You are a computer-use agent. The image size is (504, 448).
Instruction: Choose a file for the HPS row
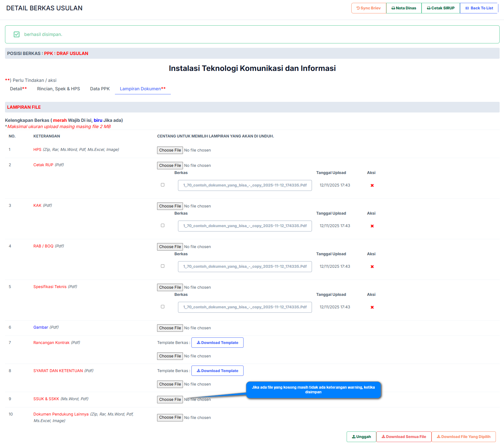(170, 150)
